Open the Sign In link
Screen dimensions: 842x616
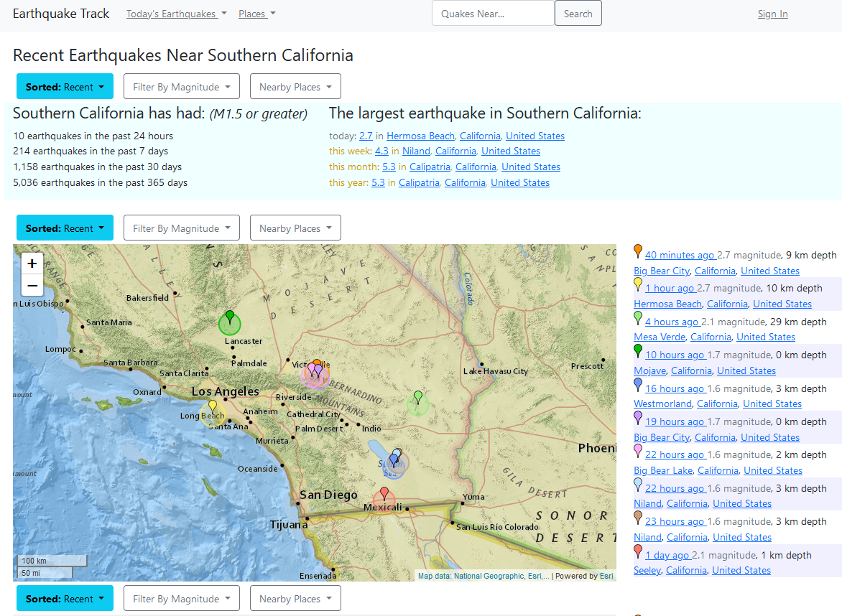tap(772, 14)
